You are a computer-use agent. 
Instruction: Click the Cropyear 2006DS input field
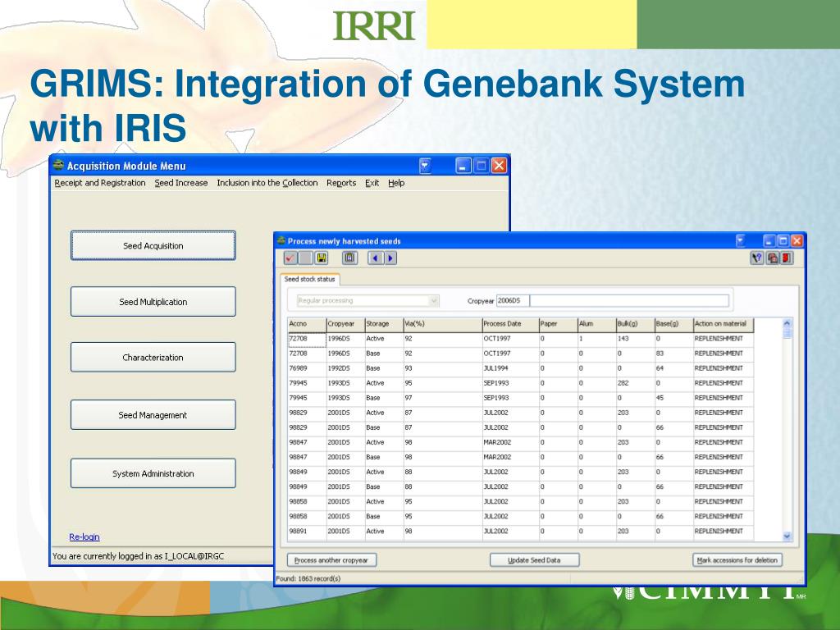pyautogui.click(x=513, y=300)
